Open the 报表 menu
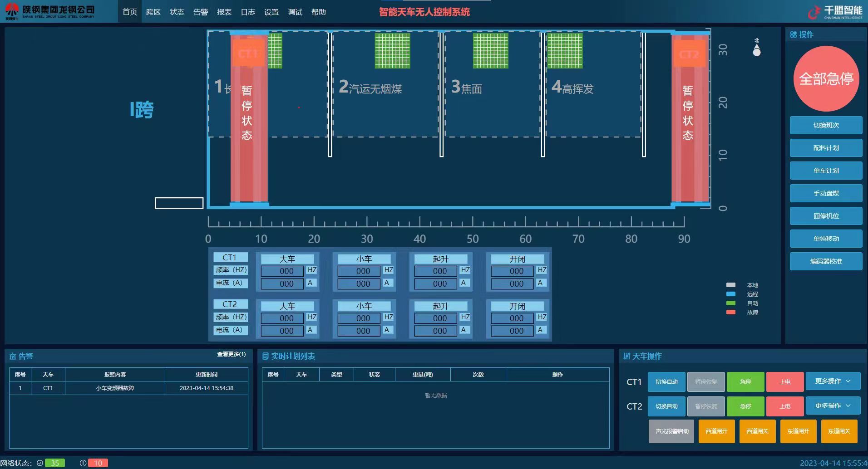Viewport: 868px width, 469px height. 224,12
